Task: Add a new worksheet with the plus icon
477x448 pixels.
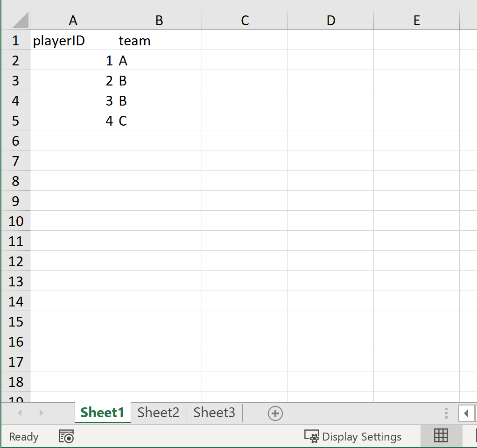Action: [275, 413]
